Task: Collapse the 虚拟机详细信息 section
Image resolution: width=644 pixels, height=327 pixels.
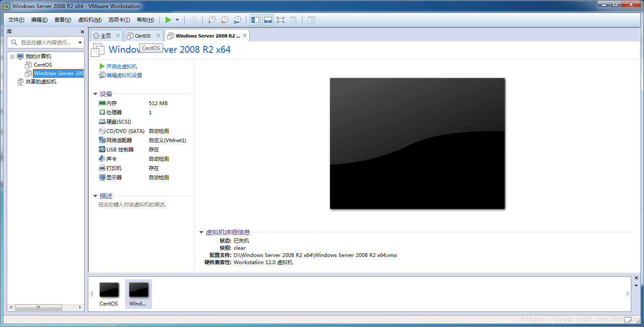Action: tap(202, 232)
